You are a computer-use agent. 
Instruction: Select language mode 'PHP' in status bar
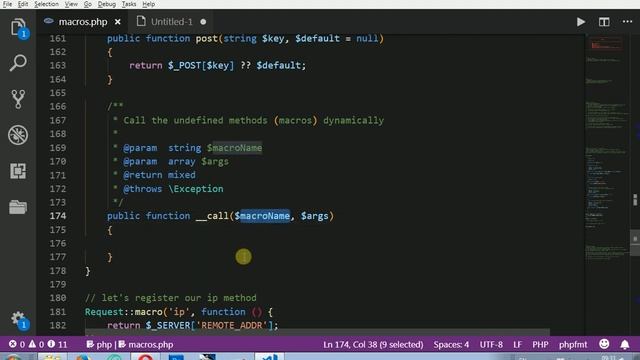tap(540, 344)
